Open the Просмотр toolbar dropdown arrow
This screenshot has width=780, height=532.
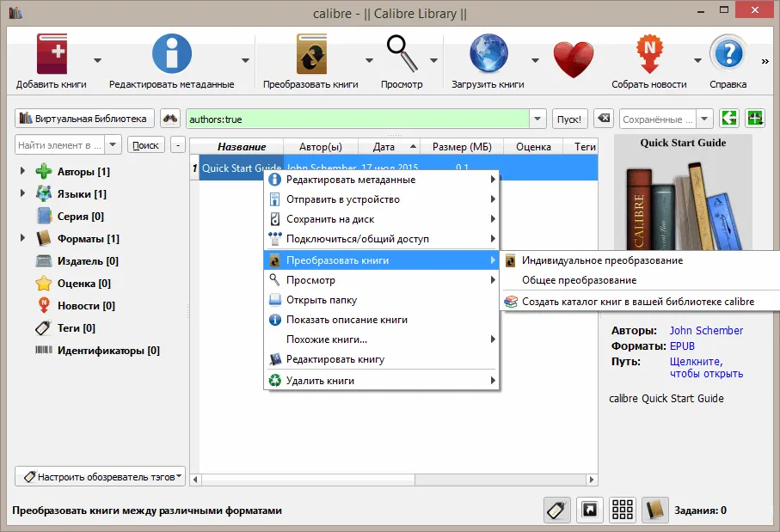click(x=433, y=61)
